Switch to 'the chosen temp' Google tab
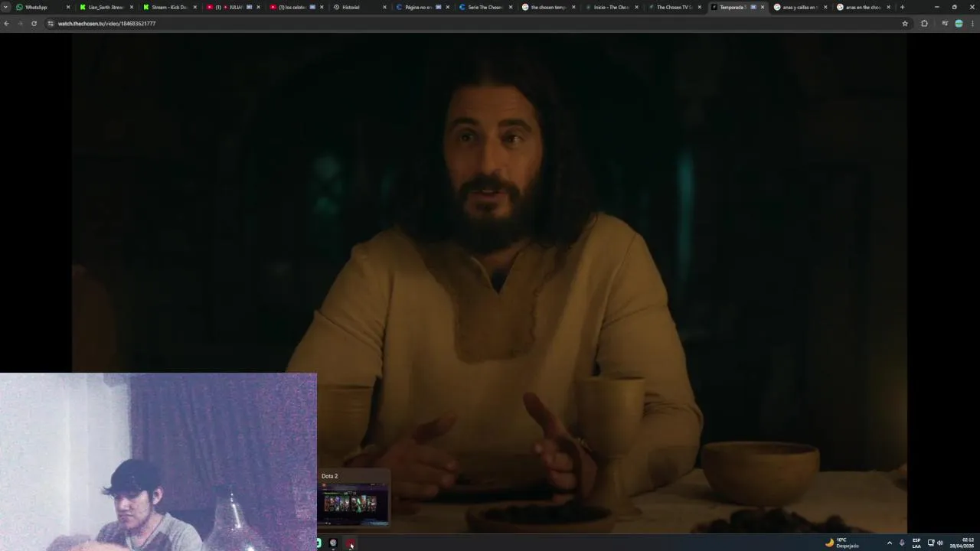 (x=547, y=7)
